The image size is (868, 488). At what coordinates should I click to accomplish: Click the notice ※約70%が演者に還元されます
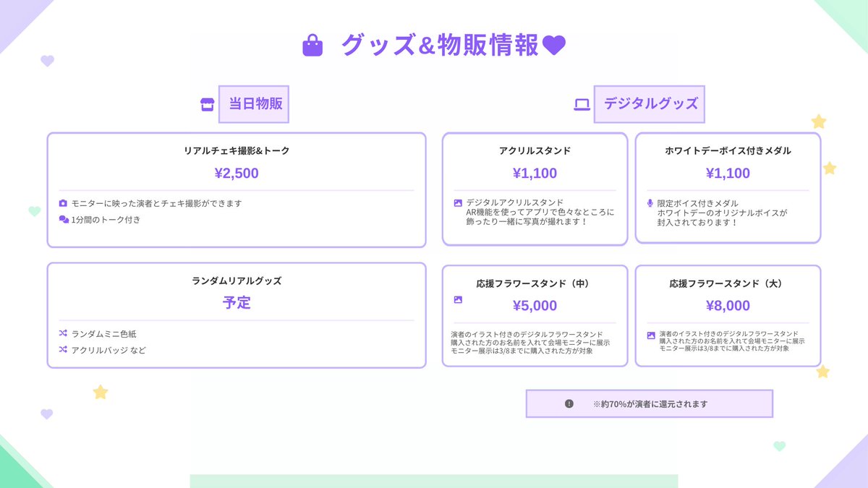(x=650, y=404)
